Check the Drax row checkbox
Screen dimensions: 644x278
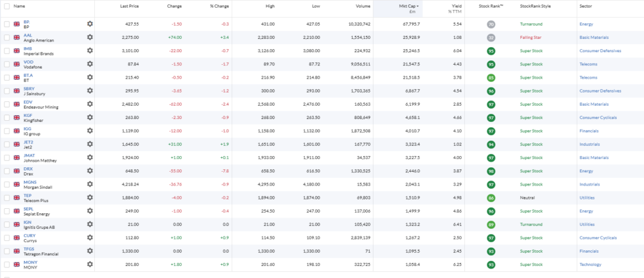(x=7, y=171)
